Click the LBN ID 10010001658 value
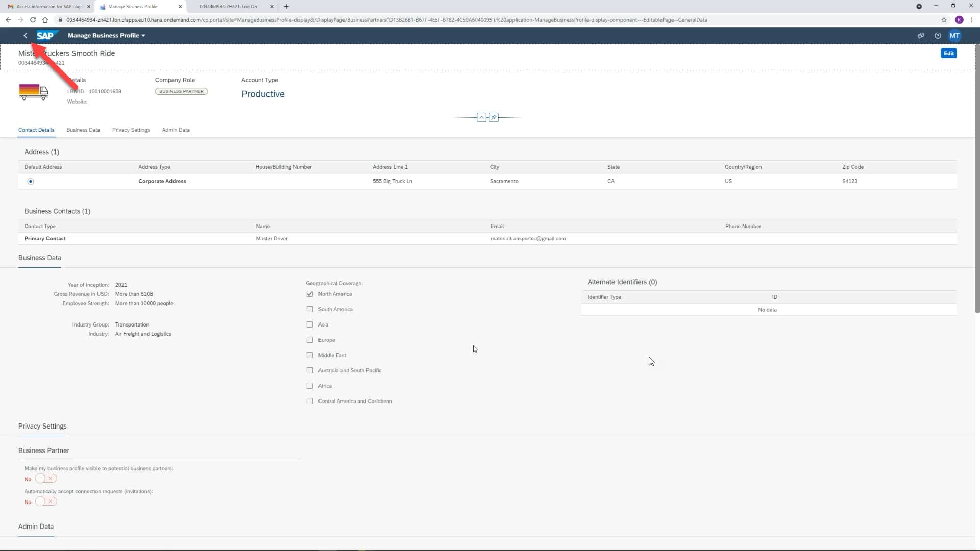The image size is (980, 551). click(x=105, y=92)
